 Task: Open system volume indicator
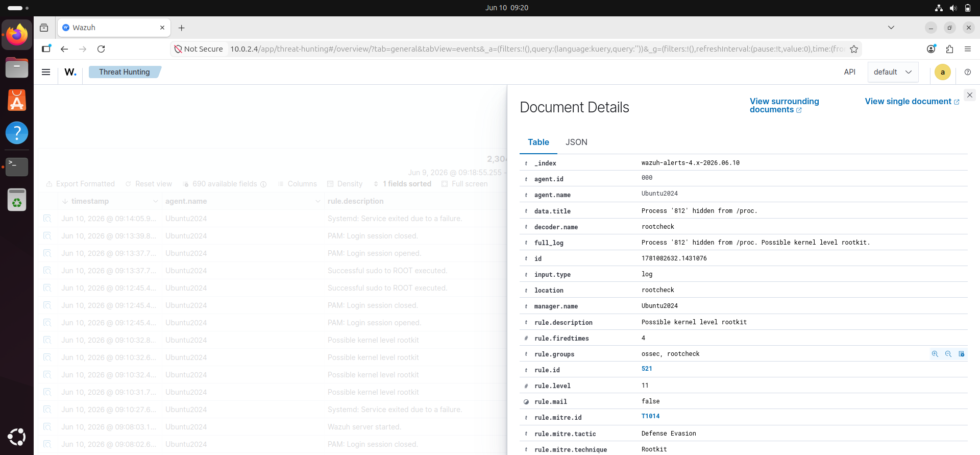(x=953, y=8)
